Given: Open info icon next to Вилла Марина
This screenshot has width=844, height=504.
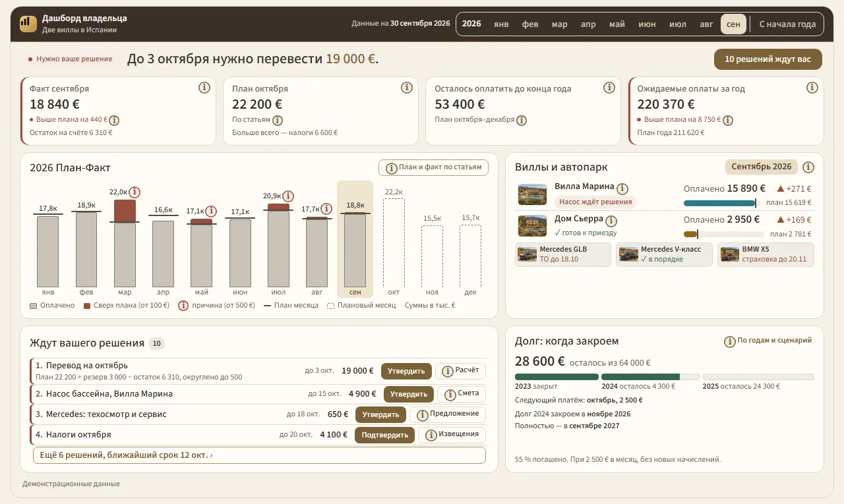Looking at the screenshot, I should tap(622, 188).
